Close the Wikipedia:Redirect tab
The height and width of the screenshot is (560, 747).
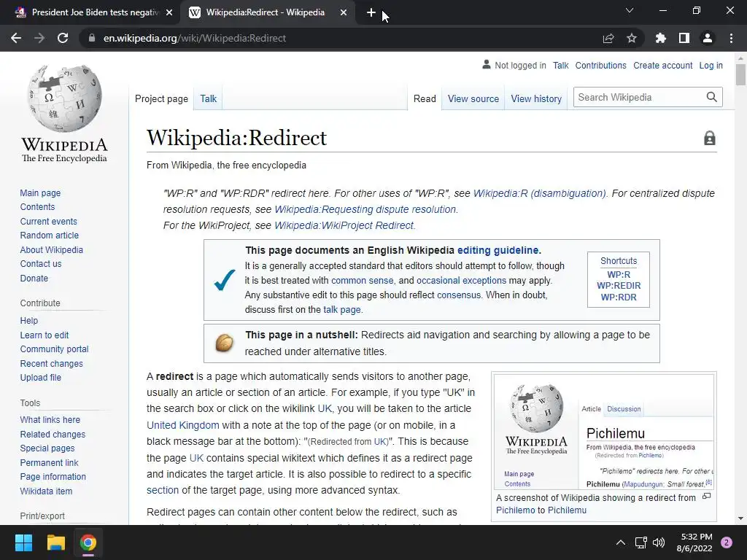click(344, 13)
